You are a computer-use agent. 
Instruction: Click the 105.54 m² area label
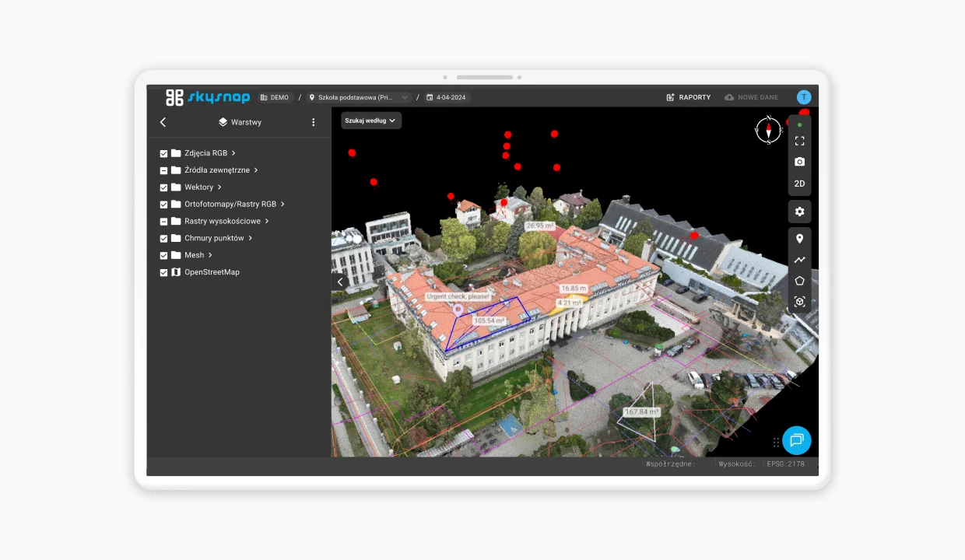(490, 320)
